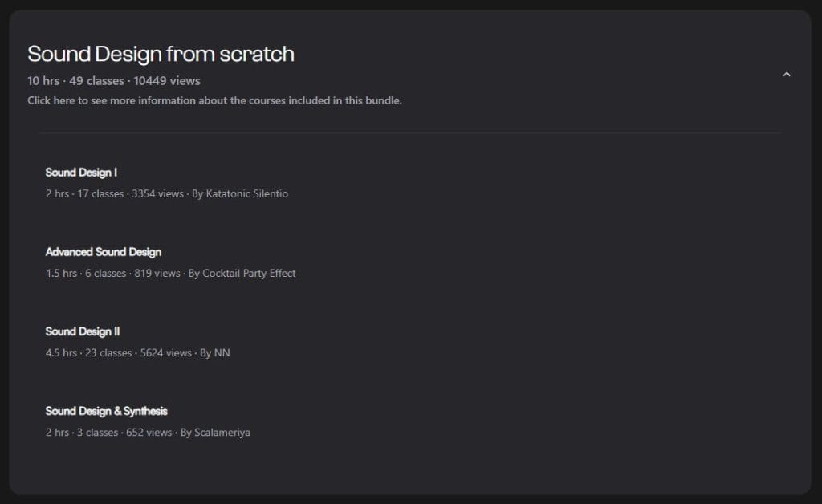Viewport: 822px width, 504px height.
Task: Click the "Sound Design from scratch" heading
Action: tap(161, 55)
